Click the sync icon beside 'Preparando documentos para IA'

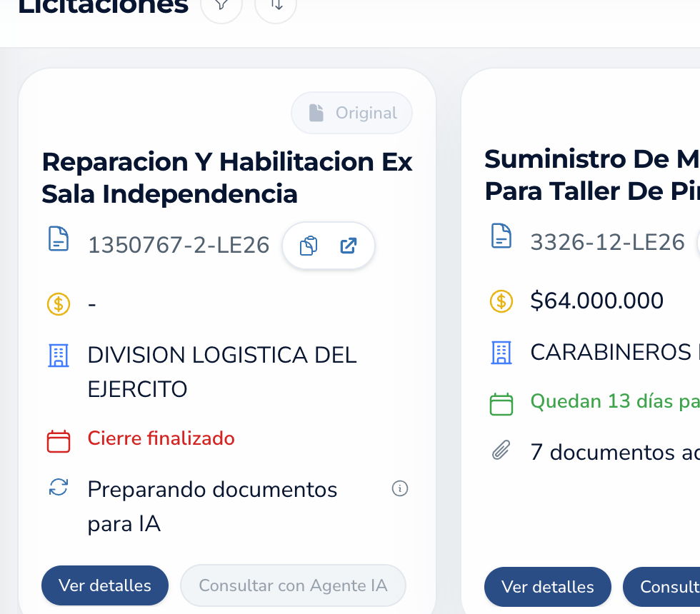point(59,490)
